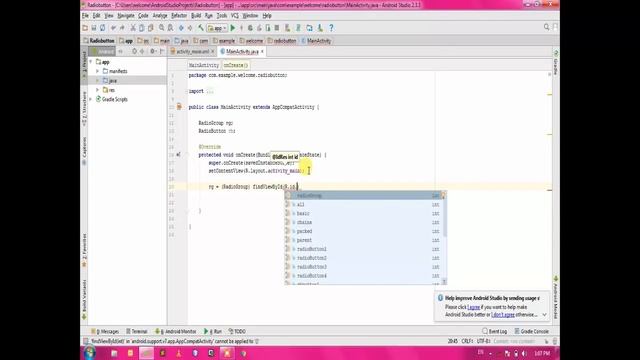Open the project pane settings gear
The image size is (640, 360).
[x=152, y=51]
